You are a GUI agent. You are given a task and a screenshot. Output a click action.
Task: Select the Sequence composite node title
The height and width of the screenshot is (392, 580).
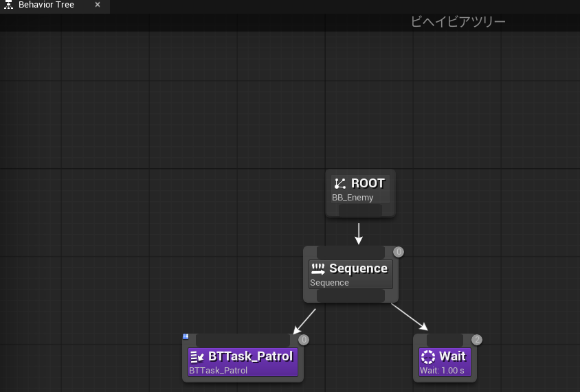(x=358, y=268)
